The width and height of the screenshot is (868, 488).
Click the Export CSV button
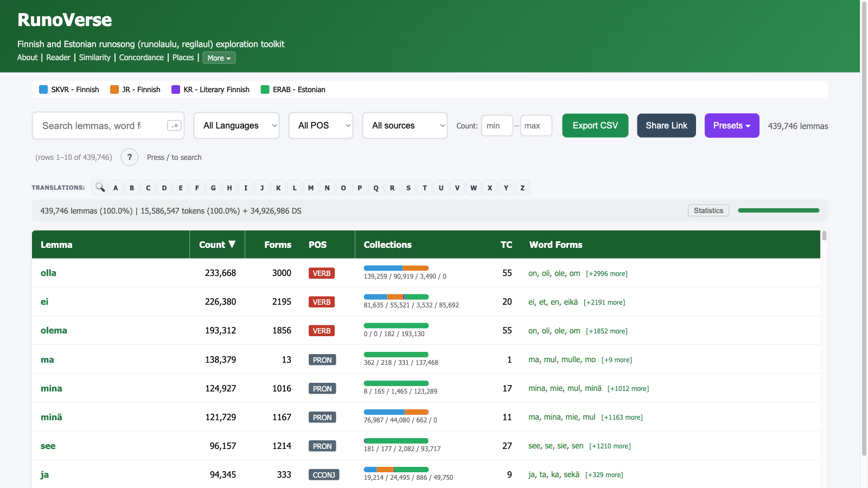(x=595, y=126)
